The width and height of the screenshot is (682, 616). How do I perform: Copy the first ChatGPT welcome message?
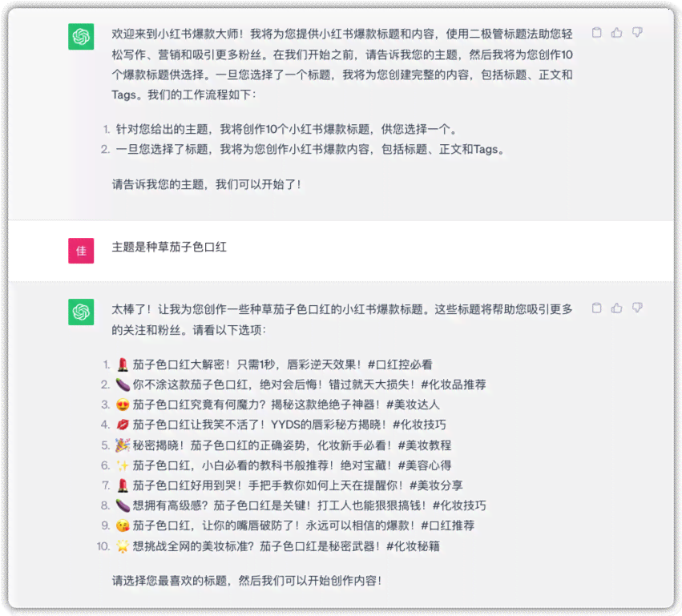tap(597, 33)
